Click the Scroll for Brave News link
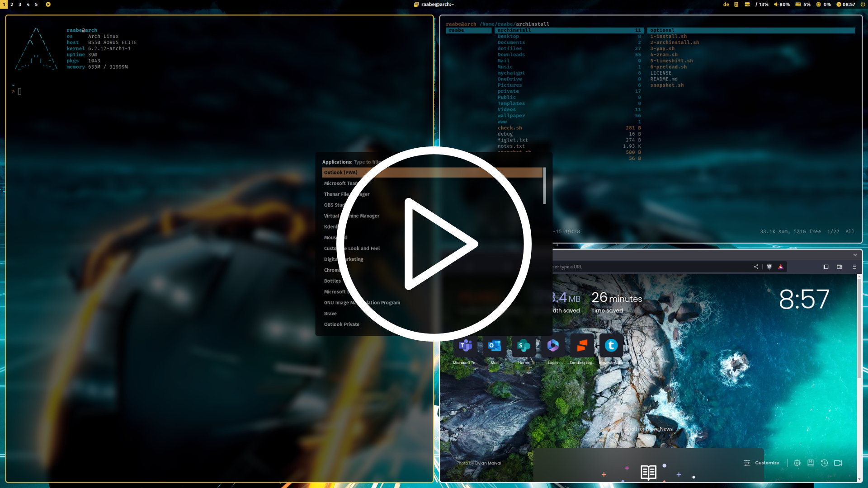This screenshot has width=868, height=488. 648,429
